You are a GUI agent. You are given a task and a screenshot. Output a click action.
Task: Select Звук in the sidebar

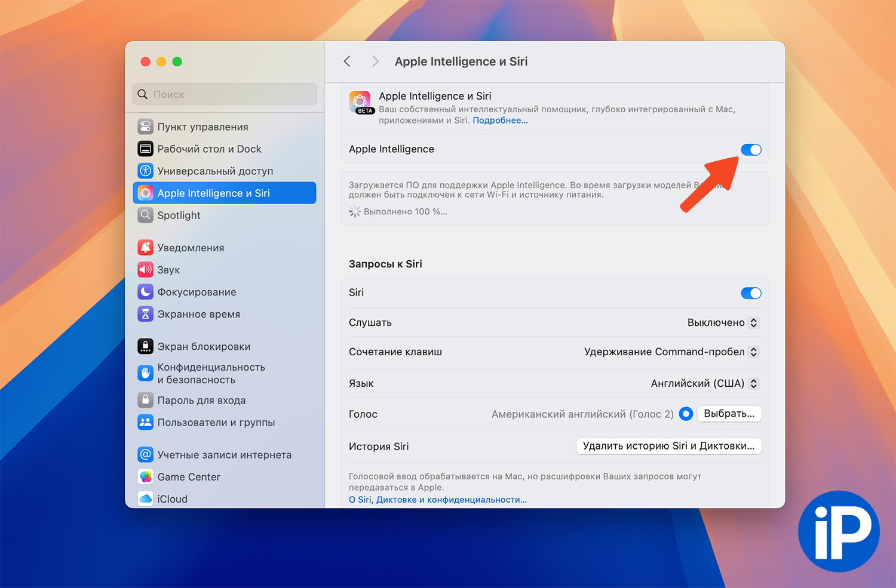coord(225,269)
